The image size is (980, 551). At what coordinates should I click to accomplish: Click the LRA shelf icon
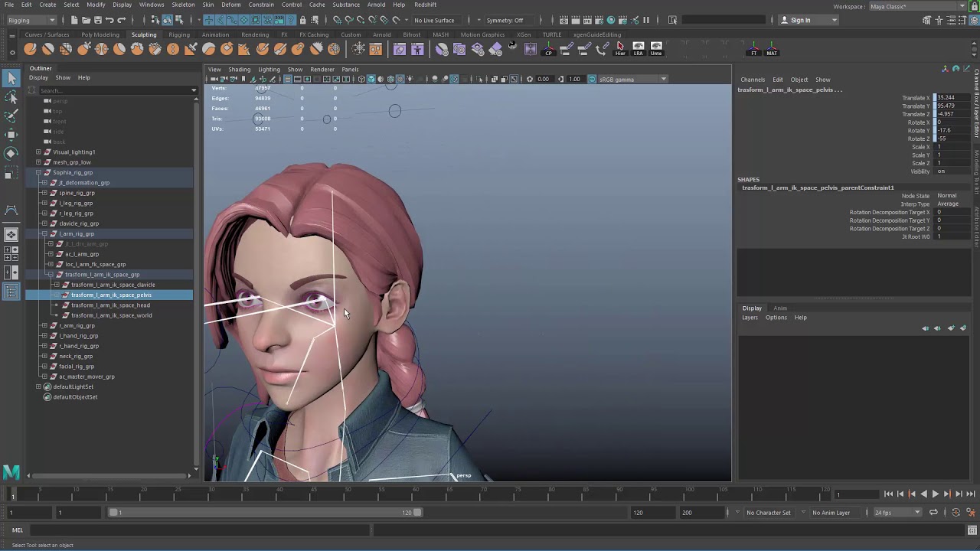[x=638, y=49]
